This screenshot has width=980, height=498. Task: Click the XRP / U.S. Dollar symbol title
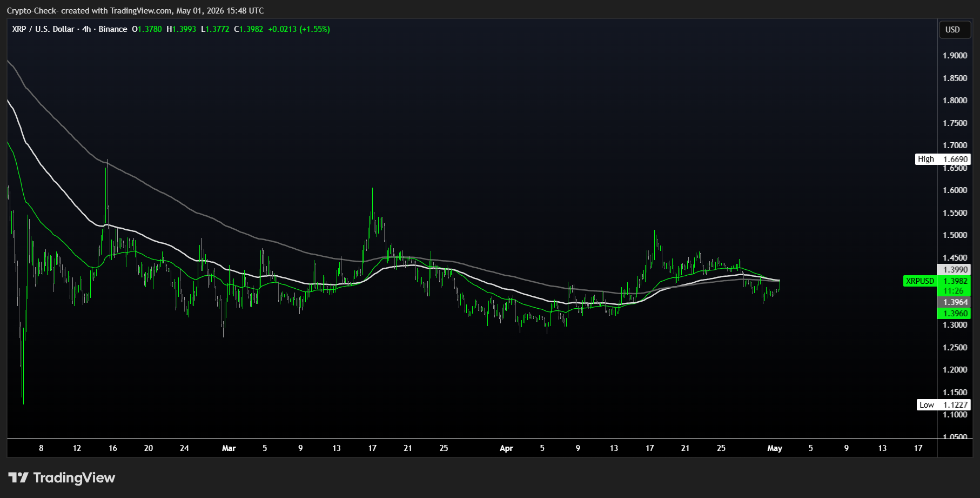tap(43, 29)
